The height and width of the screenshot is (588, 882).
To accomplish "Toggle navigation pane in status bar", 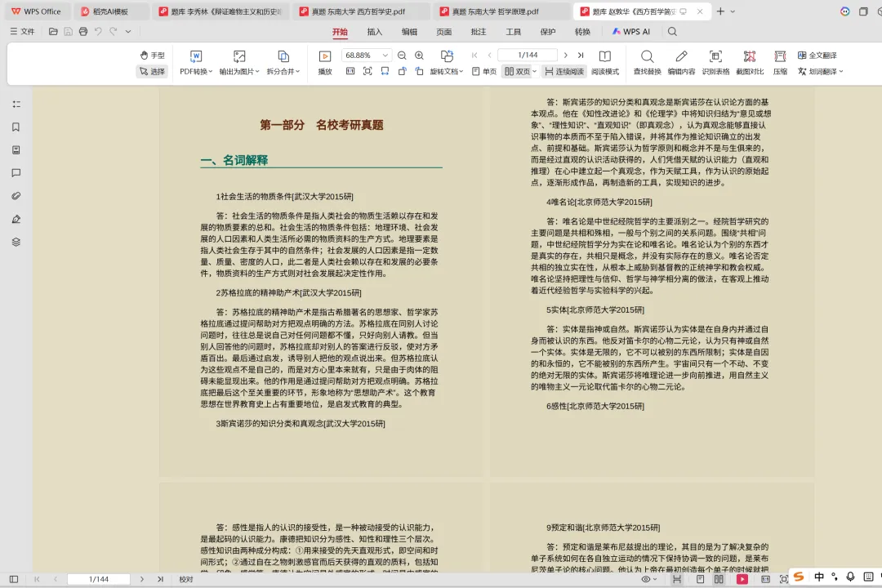I will 14,579.
